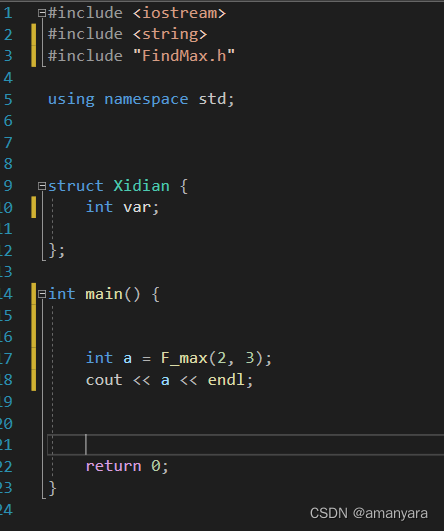Collapse the int main() function block

click(x=42, y=294)
